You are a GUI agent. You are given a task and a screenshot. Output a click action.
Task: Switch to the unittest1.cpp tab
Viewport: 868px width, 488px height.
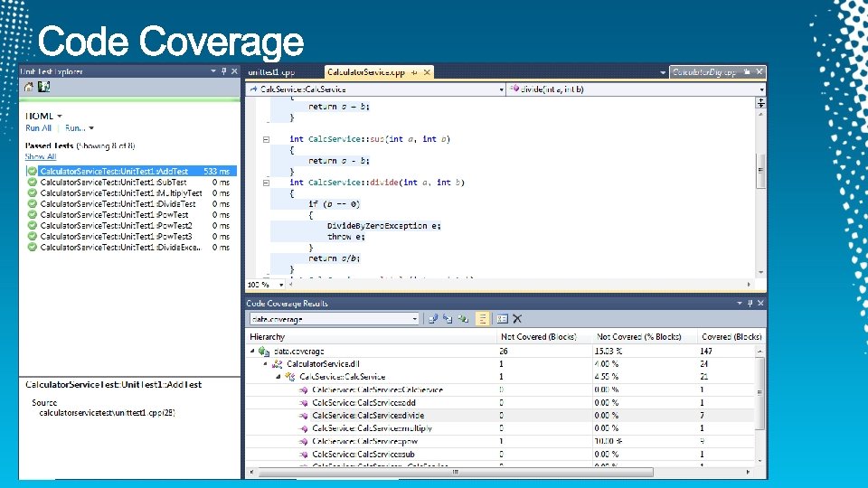pos(271,72)
